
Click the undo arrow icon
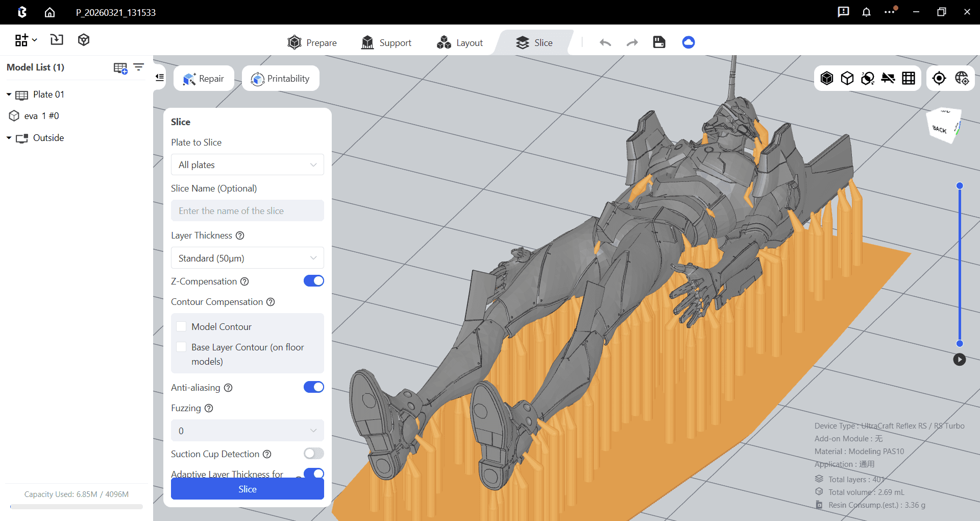pyautogui.click(x=605, y=42)
